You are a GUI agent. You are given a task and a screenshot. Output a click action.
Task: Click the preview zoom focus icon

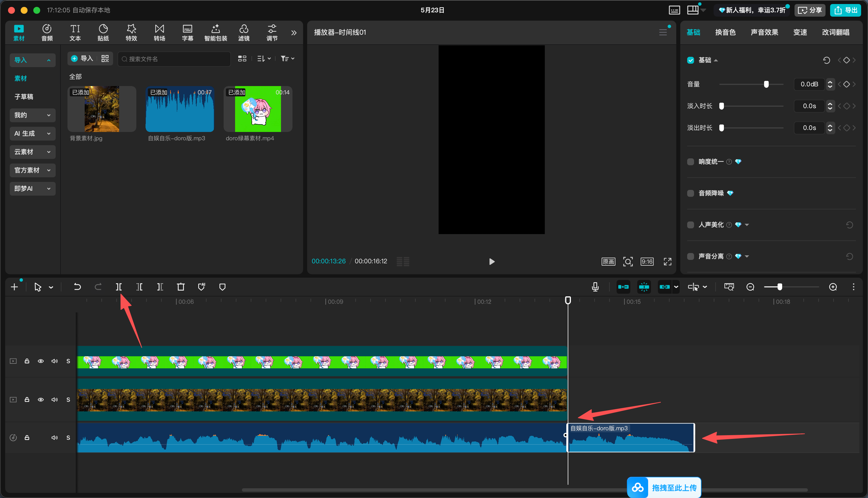click(628, 262)
